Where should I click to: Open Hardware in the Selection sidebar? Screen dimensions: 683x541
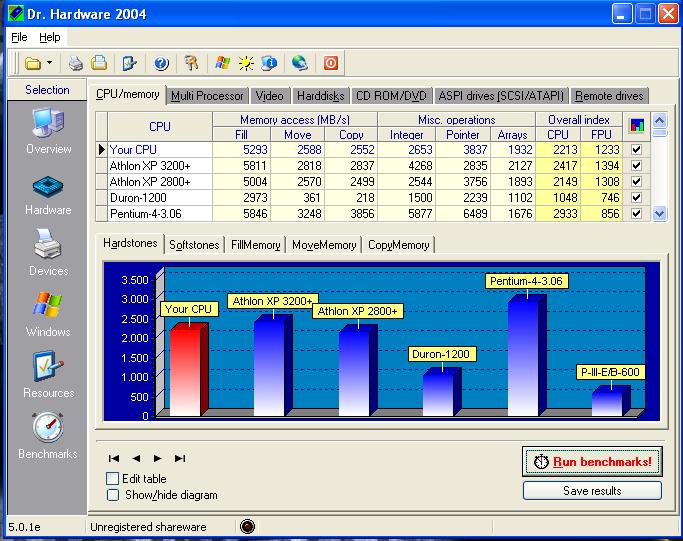48,196
